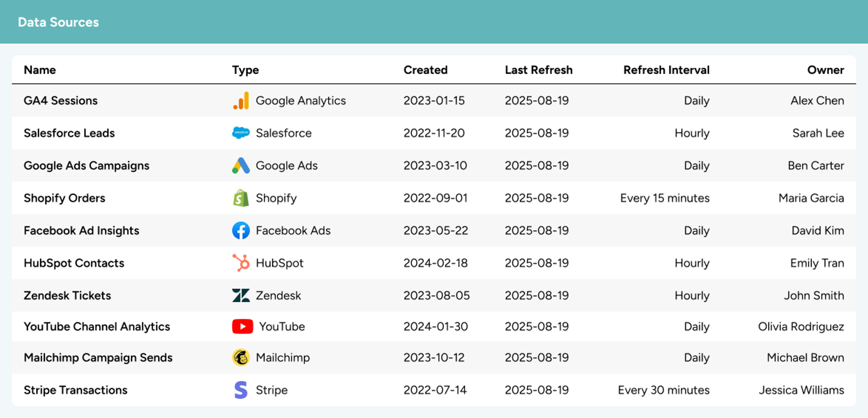Click the Refresh Interval column header
This screenshot has width=868, height=418.
(666, 70)
